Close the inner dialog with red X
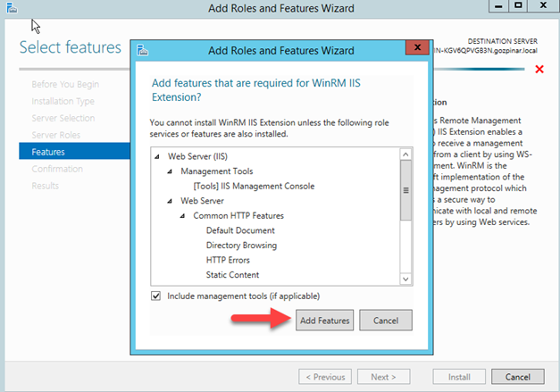This screenshot has height=392, width=560. coord(417,47)
